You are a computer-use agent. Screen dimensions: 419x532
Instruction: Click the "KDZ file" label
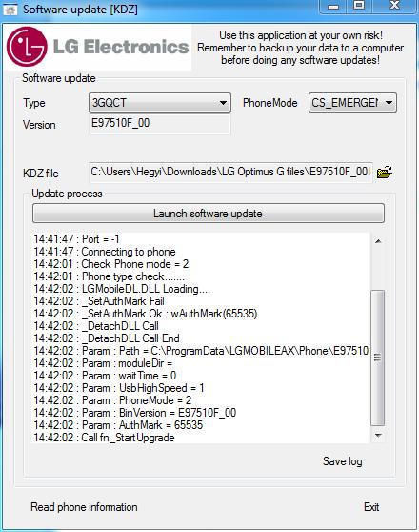pos(41,174)
